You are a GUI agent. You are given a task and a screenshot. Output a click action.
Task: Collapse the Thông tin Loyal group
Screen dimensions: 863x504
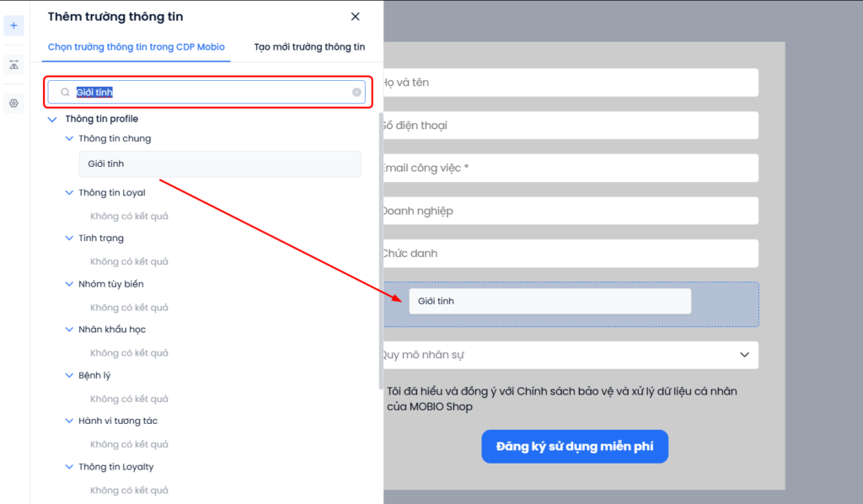[70, 193]
